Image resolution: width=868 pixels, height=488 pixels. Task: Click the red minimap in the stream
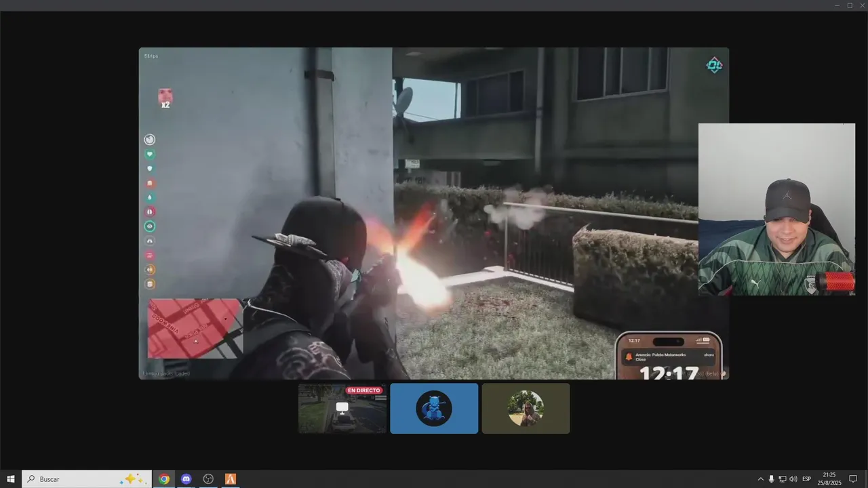coord(195,328)
